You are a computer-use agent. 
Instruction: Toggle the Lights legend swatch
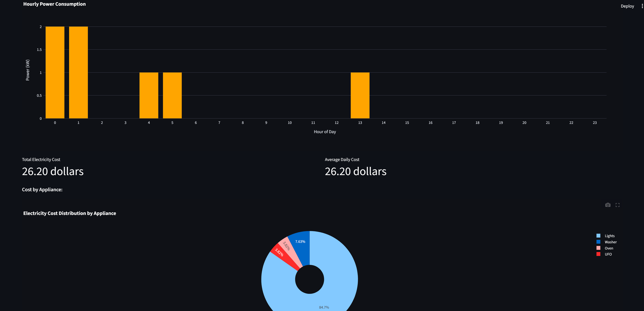[598, 236]
